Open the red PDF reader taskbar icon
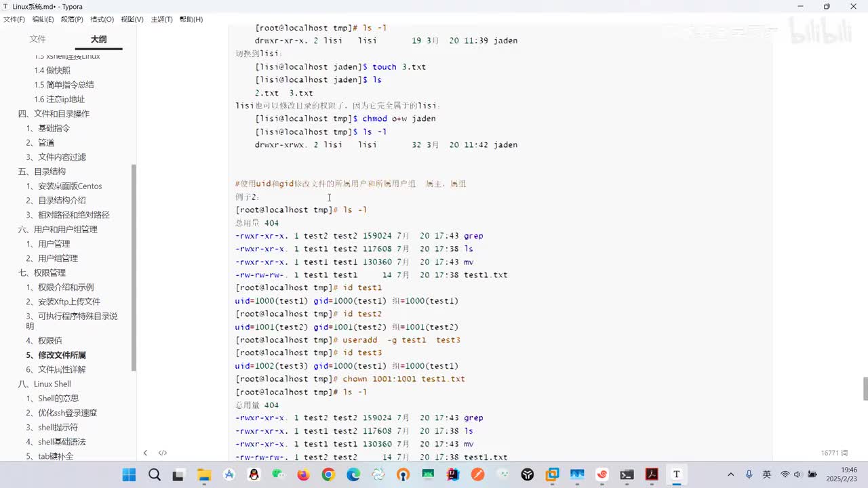Image resolution: width=868 pixels, height=488 pixels. pos(652,474)
